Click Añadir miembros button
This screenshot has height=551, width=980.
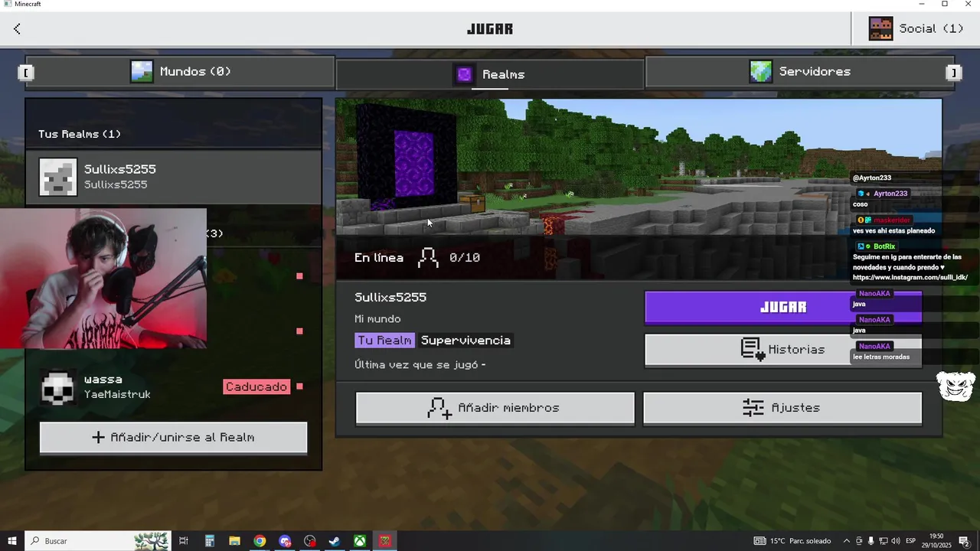click(495, 408)
